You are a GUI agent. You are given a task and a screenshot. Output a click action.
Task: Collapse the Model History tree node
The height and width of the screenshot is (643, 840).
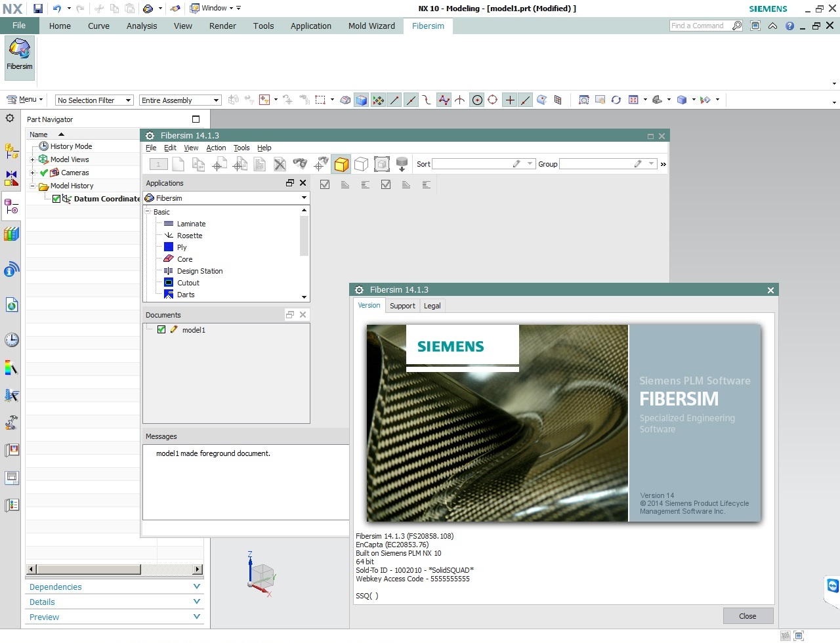coord(32,186)
